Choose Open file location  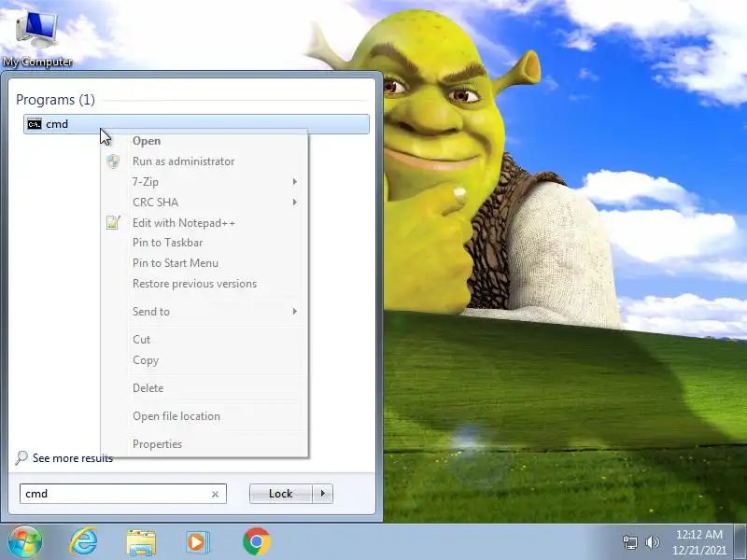point(204,416)
